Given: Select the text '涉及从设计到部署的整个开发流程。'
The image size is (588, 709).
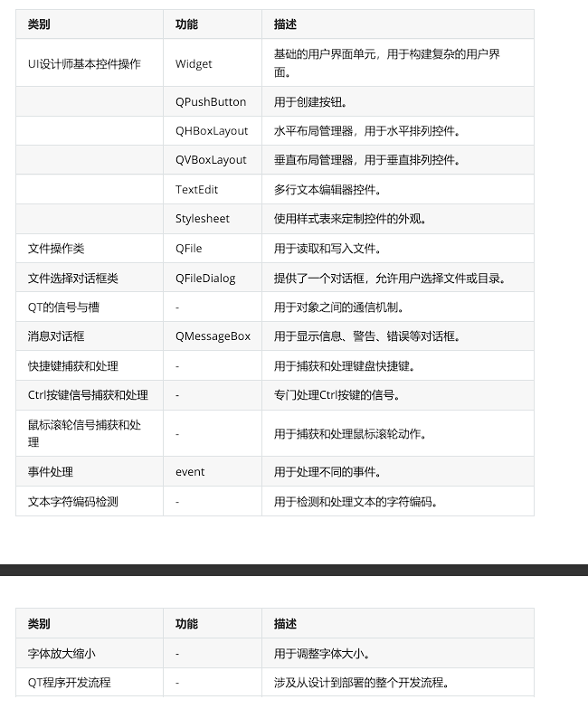Looking at the screenshot, I should click(x=362, y=683).
